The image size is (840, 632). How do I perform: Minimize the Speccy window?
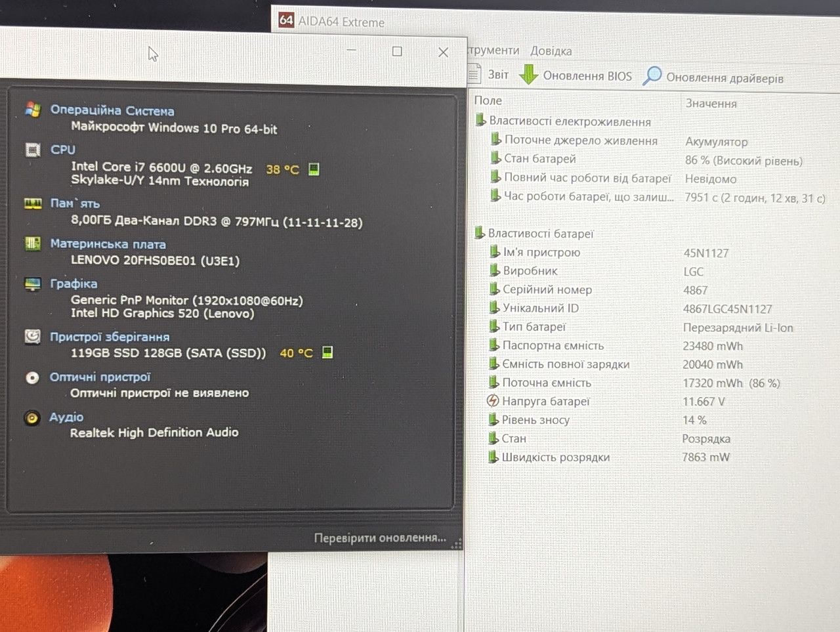352,50
